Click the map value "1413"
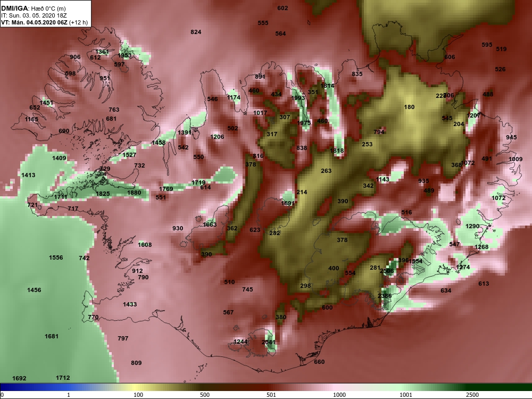This screenshot has width=532, height=399. pyautogui.click(x=28, y=175)
